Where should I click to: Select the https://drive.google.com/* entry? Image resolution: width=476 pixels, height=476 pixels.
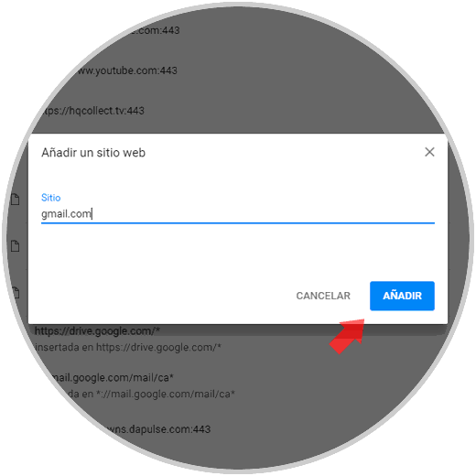pos(97,330)
